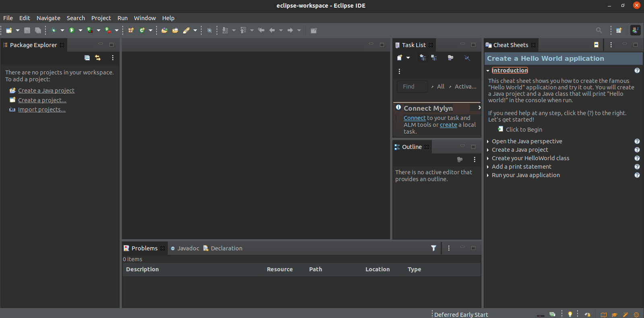Click the status bar magic wand icon

(x=625, y=315)
